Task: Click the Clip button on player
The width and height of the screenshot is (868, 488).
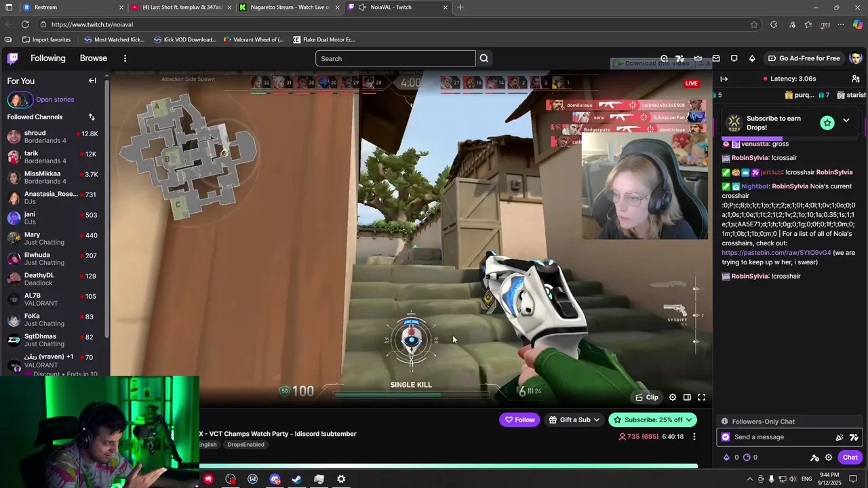Action: click(647, 398)
